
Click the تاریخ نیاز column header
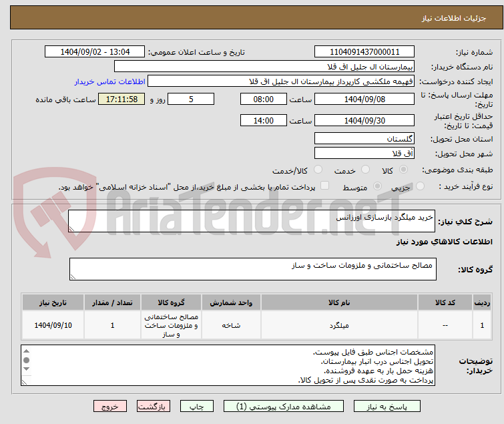[x=53, y=302]
